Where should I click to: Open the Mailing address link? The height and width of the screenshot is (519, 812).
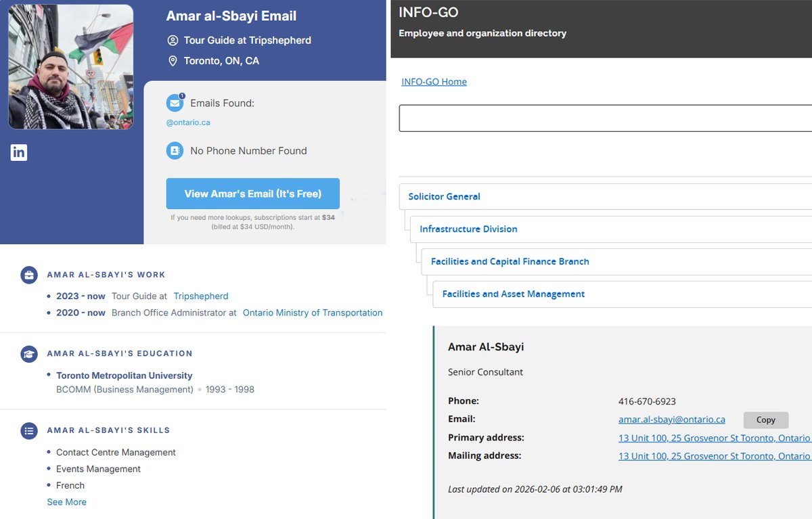715,456
